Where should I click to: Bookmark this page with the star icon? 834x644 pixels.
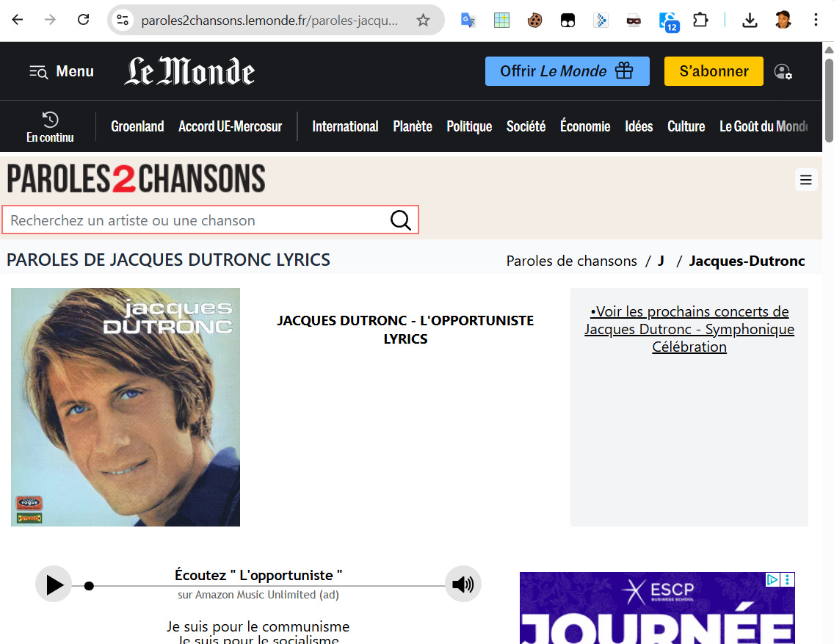pos(423,21)
